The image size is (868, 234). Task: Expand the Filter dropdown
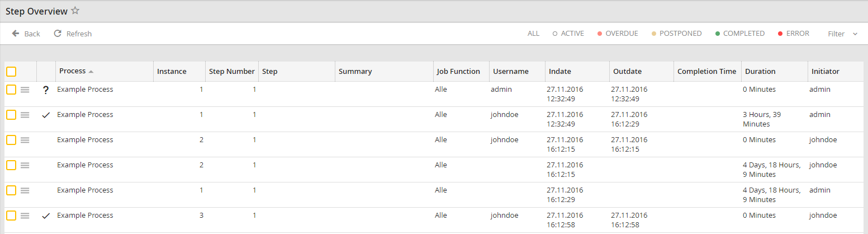(x=842, y=34)
